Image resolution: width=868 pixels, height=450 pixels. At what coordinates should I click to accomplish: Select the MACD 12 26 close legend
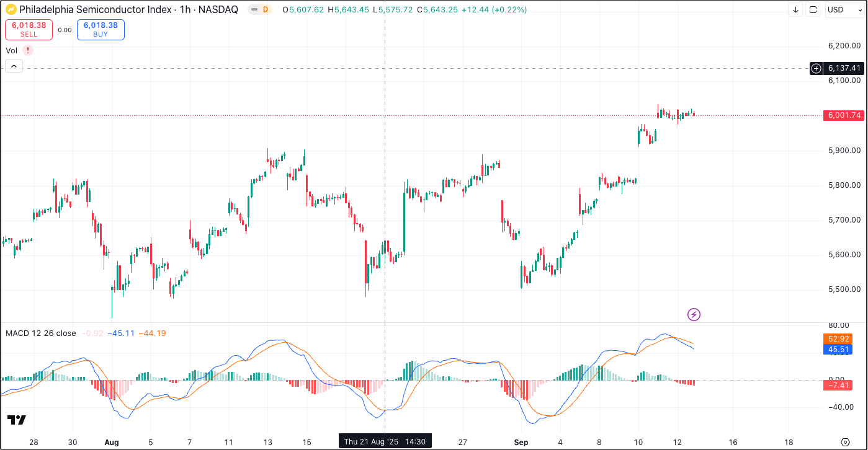40,333
